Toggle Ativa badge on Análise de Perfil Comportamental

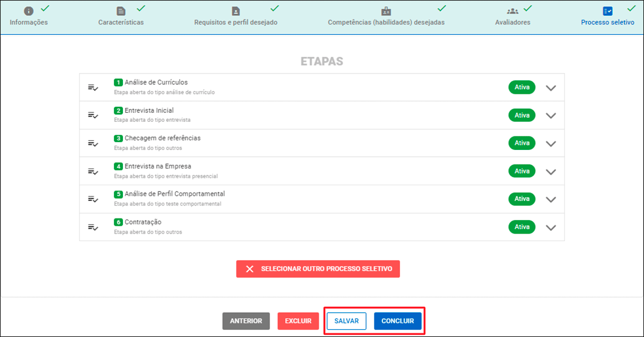[x=522, y=199]
